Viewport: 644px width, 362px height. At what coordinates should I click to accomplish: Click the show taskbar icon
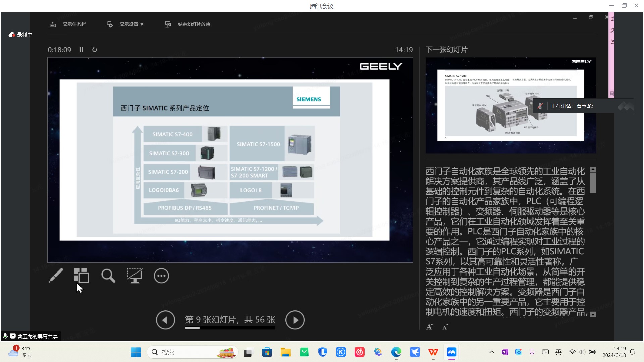point(53,24)
